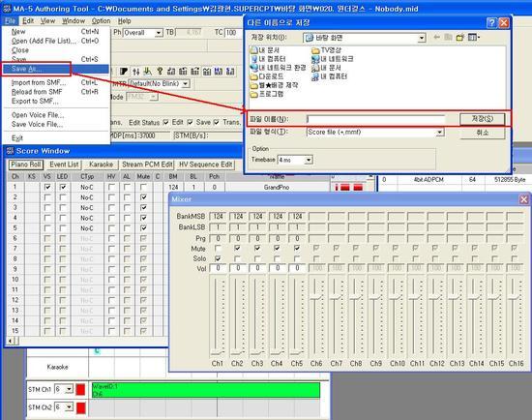Toggle Mixer Mute checkbox for Ch5

tap(297, 248)
